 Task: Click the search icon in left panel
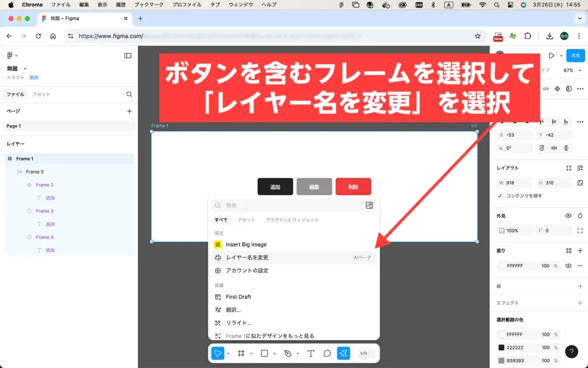pos(129,94)
